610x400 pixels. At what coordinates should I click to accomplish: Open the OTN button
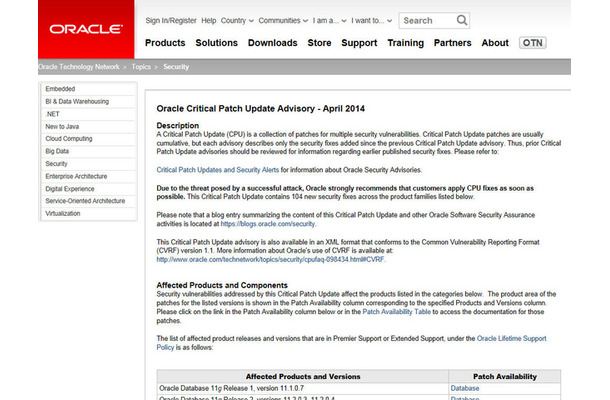532,43
